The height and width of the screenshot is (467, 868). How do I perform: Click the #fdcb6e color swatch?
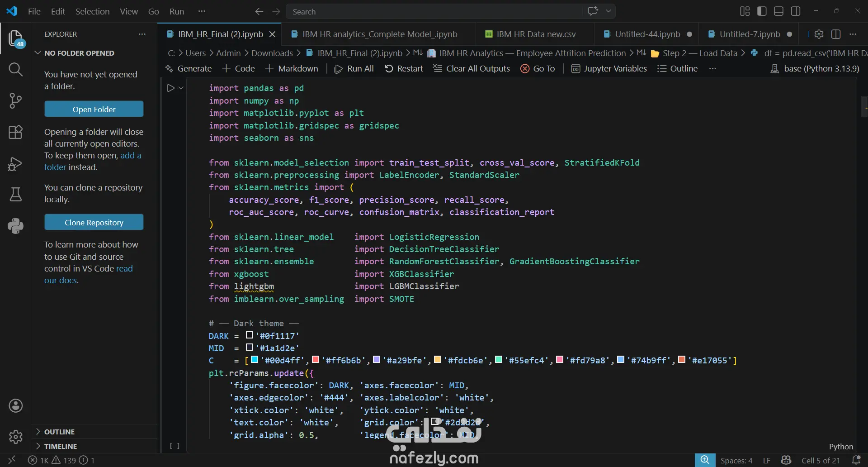point(438,359)
